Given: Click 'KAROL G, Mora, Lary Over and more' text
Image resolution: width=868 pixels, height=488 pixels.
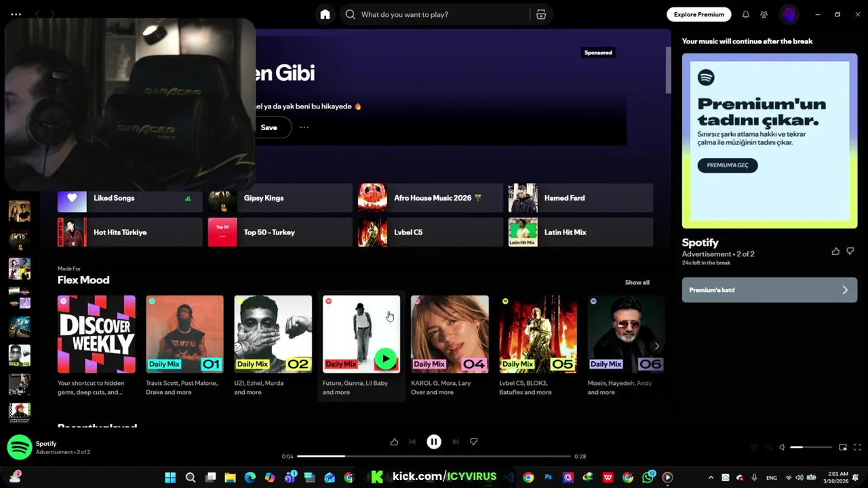Looking at the screenshot, I should [441, 388].
